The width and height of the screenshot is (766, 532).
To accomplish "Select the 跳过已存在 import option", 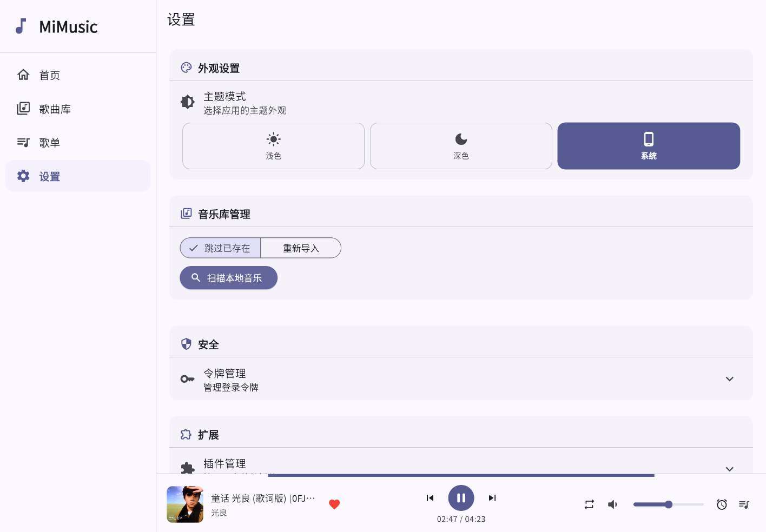I will (x=220, y=248).
